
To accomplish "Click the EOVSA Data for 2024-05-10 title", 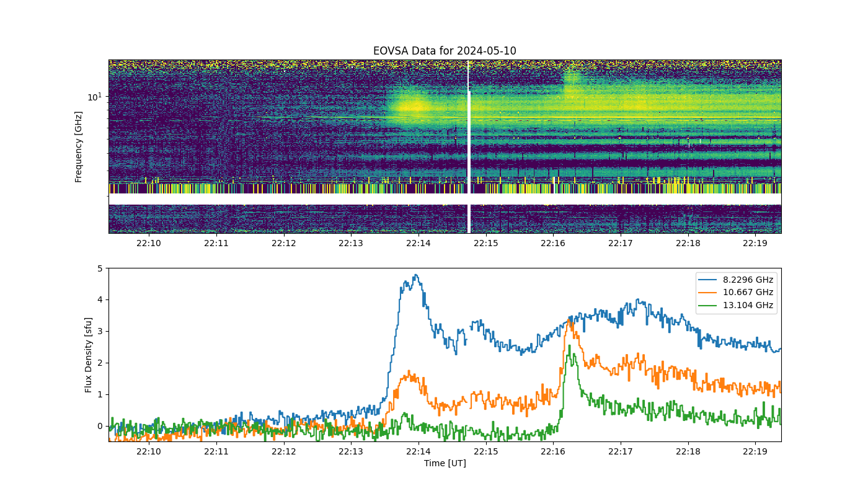I will tap(445, 51).
